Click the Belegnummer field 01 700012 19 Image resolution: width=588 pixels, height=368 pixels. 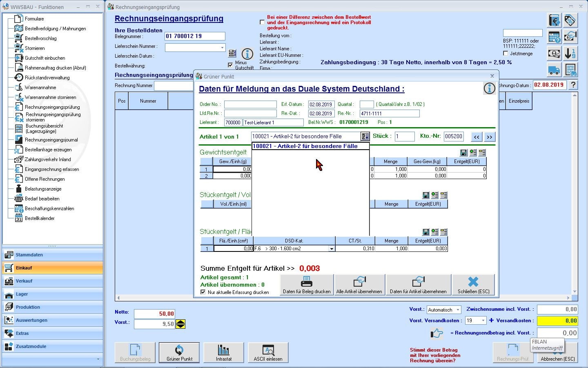click(195, 36)
